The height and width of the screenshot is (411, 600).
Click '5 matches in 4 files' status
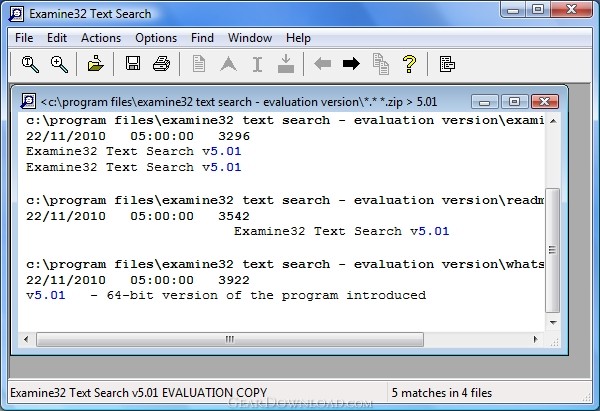(x=442, y=393)
